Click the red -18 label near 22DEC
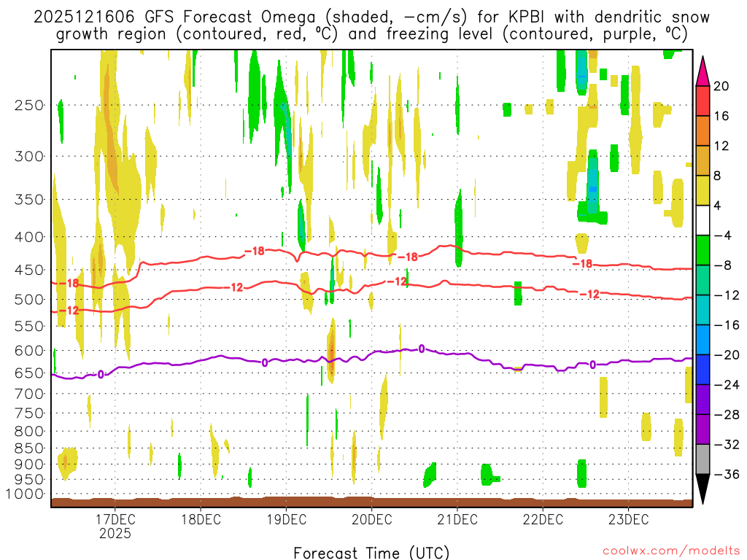Screen dimensions: 747x560 pos(582,263)
